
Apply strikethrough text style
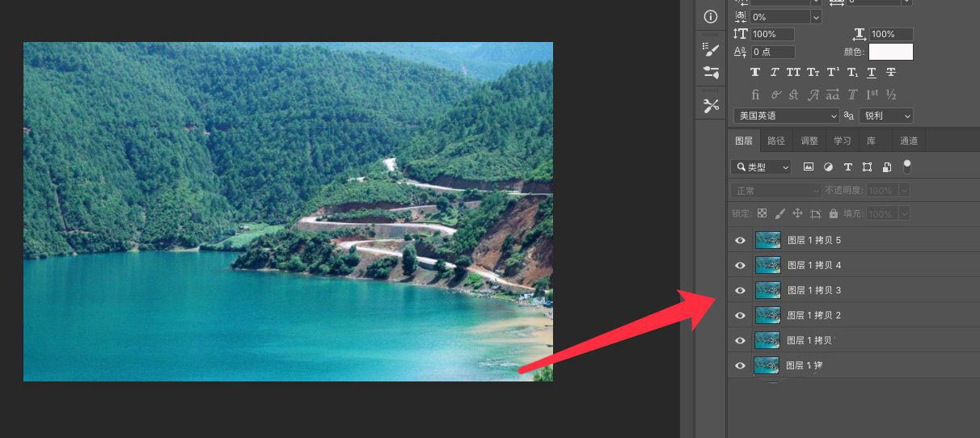pos(891,73)
